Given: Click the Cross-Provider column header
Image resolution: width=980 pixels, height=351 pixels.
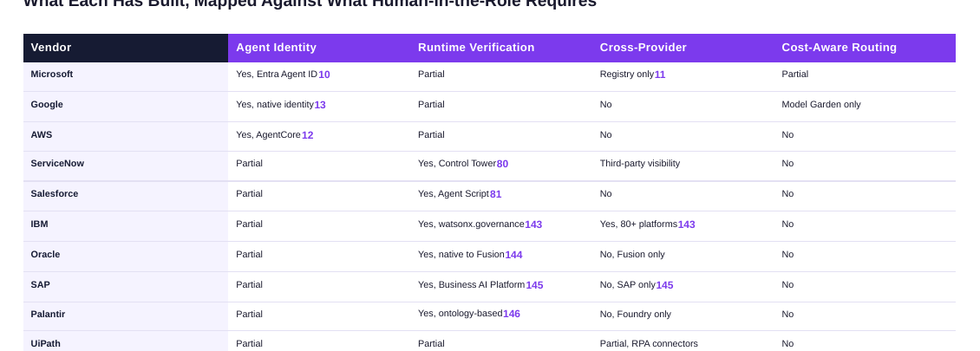Looking at the screenshot, I should coord(683,48).
